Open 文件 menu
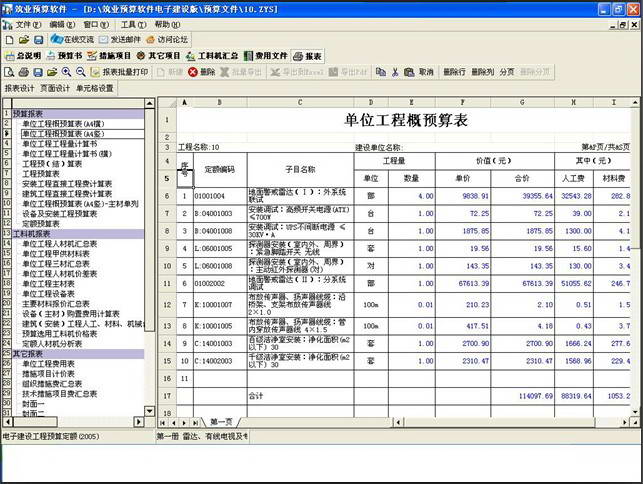Viewport: 643px width, 484px height. point(28,25)
